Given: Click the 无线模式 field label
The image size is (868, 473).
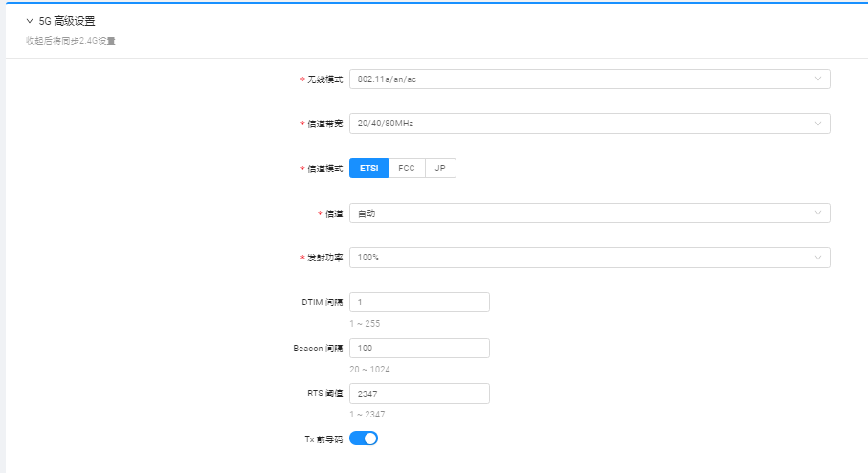Looking at the screenshot, I should [325, 79].
